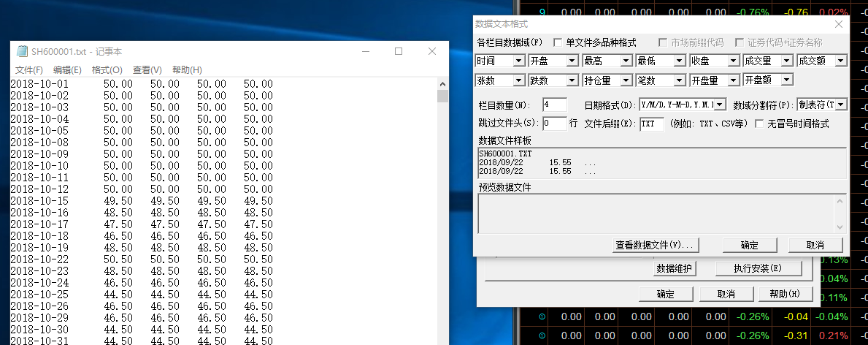
Task: Open the 成交额 column field dropdown
Action: click(x=840, y=61)
